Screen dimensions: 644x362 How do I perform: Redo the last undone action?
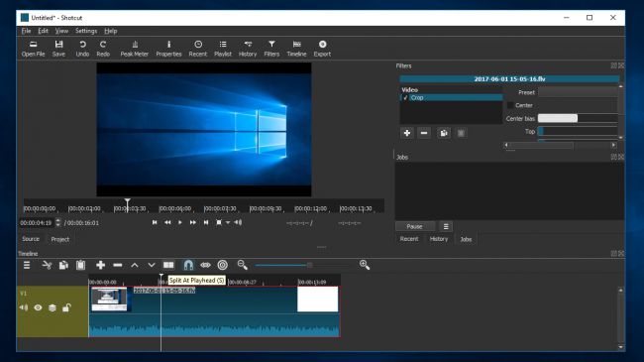click(103, 49)
